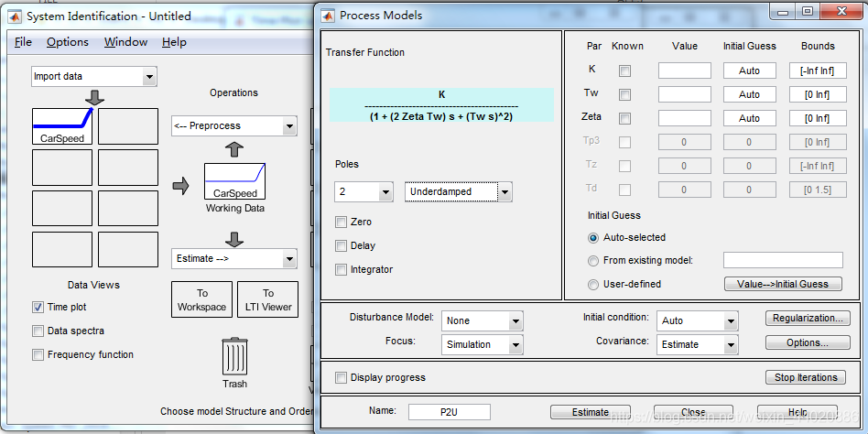The height and width of the screenshot is (434, 868).
Task: Click the Trash can icon
Action: [x=234, y=357]
